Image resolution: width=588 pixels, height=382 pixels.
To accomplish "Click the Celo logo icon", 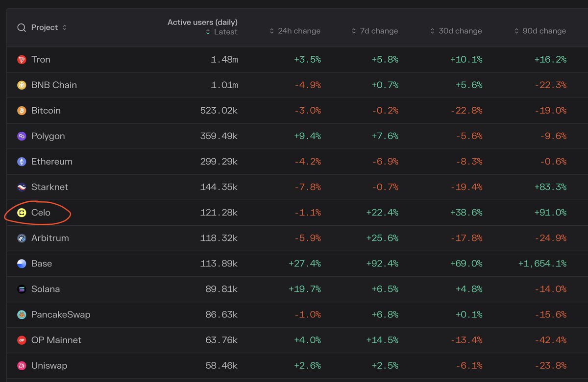I will [22, 213].
